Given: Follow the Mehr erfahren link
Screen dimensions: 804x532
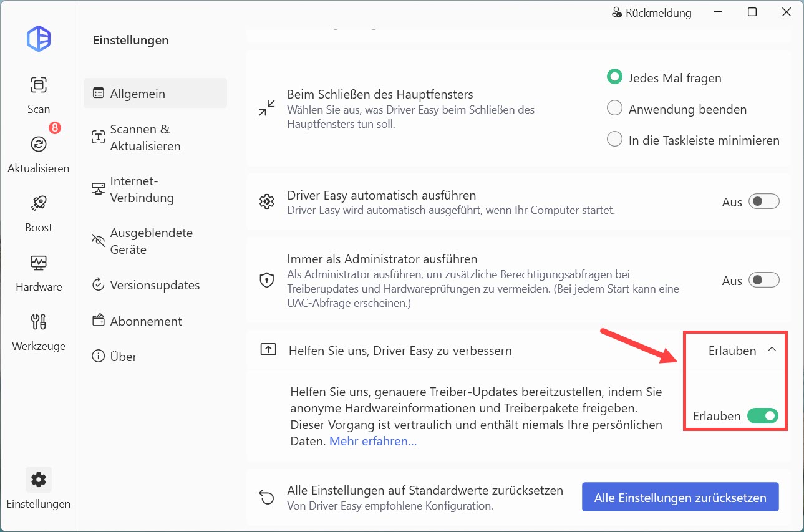Looking at the screenshot, I should point(373,441).
